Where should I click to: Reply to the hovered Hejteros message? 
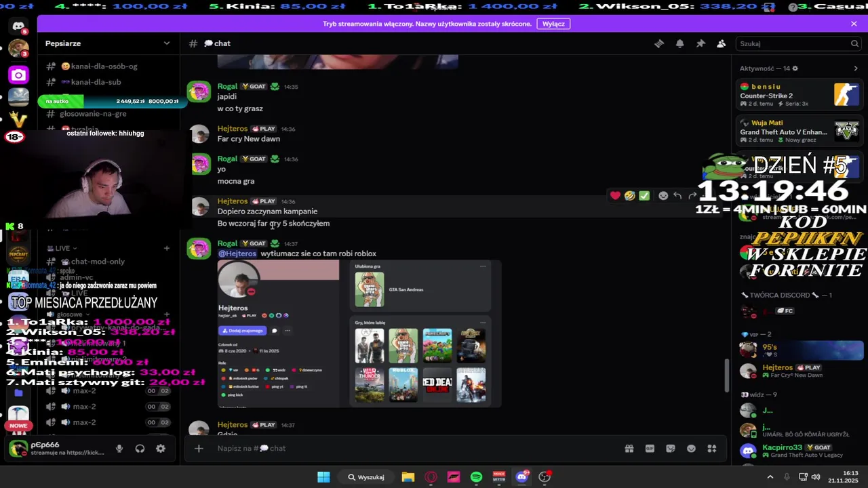677,196
